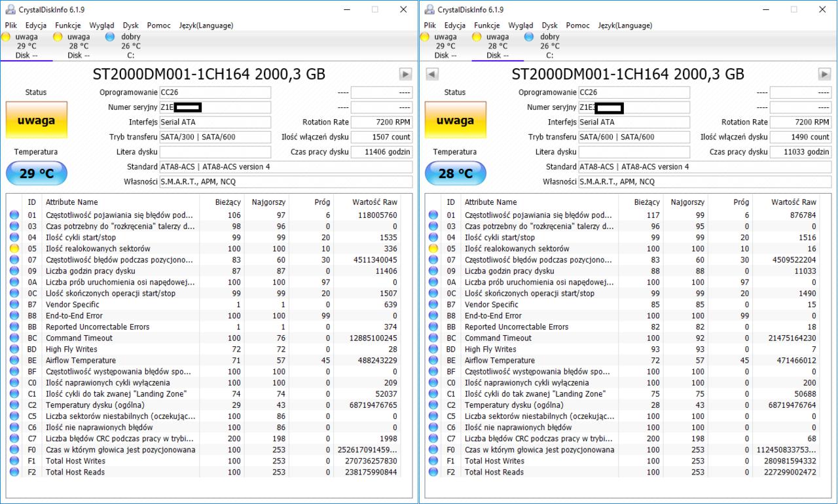
Task: Click the 29 °C temperature button
Action: [x=36, y=173]
